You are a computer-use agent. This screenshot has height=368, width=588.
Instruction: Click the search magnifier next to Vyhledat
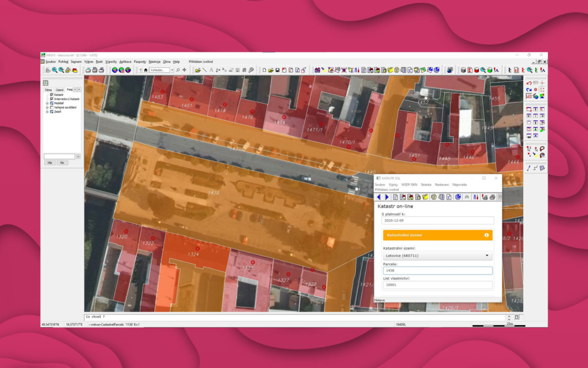pos(178,70)
